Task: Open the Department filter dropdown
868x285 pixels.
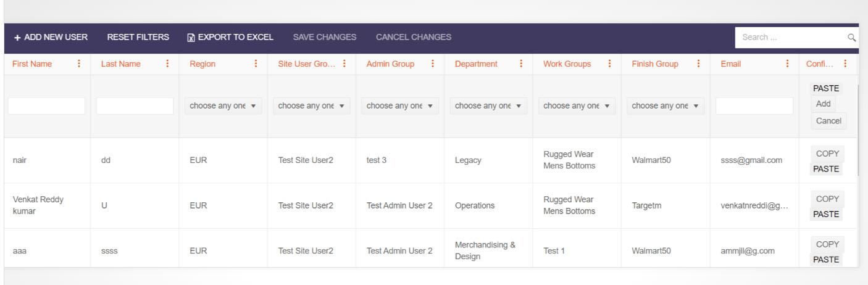Action: tap(489, 106)
